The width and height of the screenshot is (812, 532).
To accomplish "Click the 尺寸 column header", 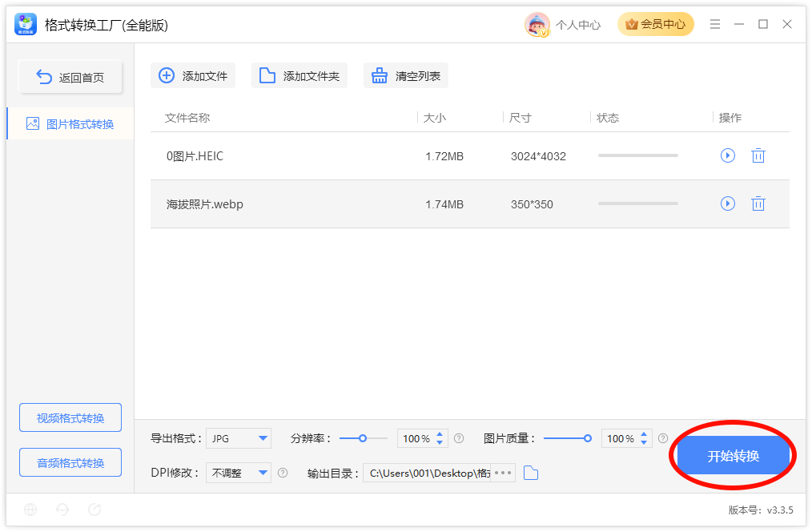I will pyautogui.click(x=520, y=118).
